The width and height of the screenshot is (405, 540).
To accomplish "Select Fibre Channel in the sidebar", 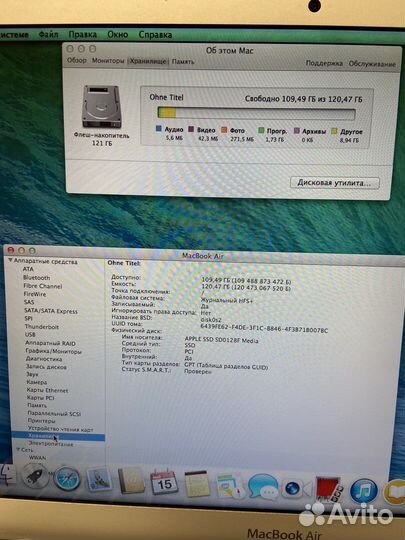I will (43, 286).
